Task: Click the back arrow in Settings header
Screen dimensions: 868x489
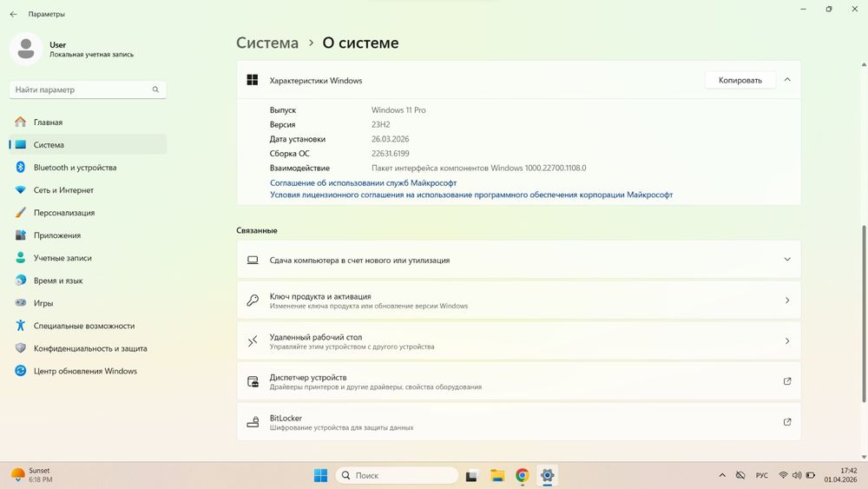Action: 13,14
